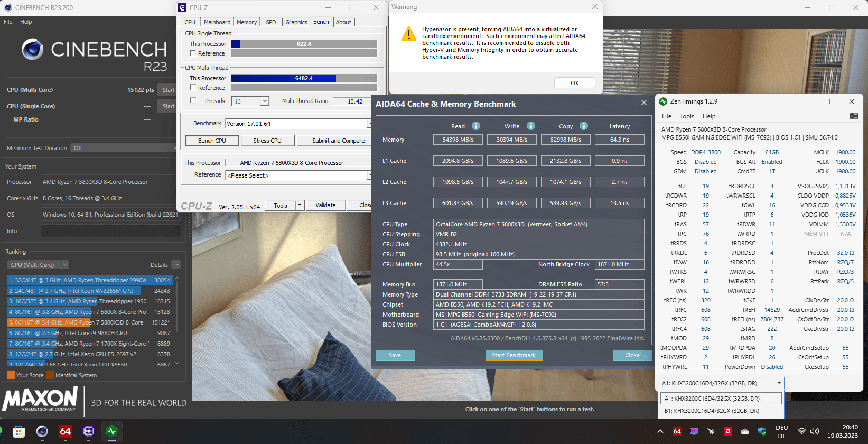Image resolution: width=868 pixels, height=444 pixels.
Task: Open the CPU (Multi Core) ranking dropdown
Action: click(x=39, y=265)
